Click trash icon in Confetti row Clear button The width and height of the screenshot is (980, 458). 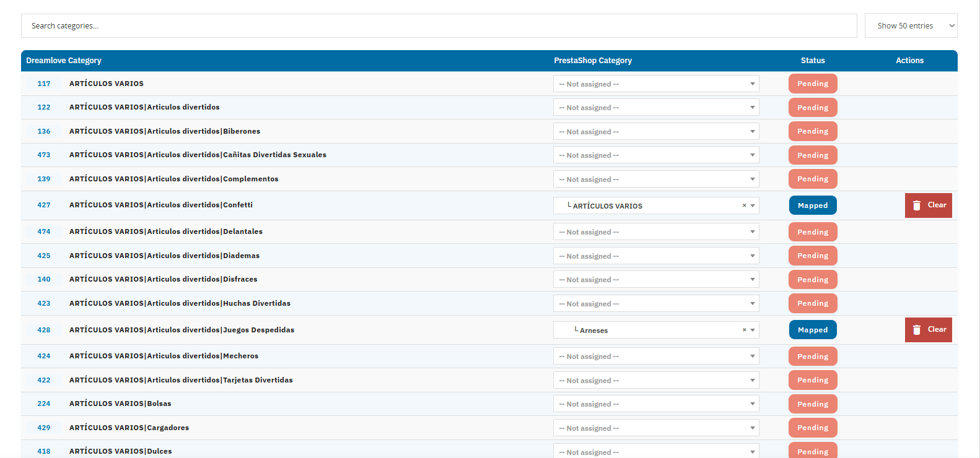917,205
